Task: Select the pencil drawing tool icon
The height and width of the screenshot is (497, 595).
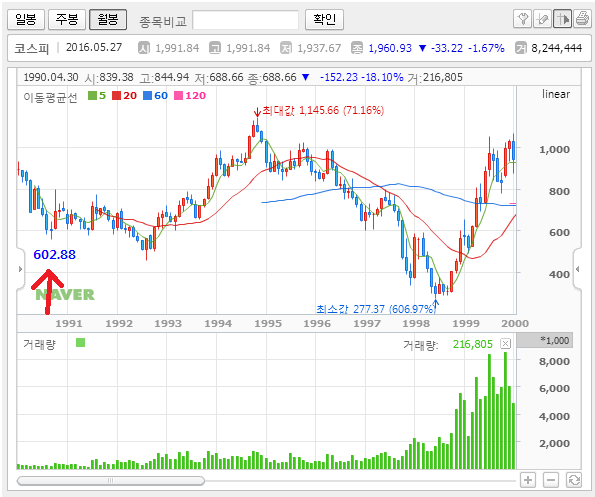Action: point(542,19)
